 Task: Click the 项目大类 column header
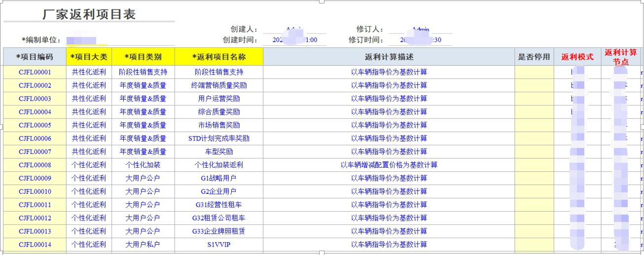click(89, 57)
